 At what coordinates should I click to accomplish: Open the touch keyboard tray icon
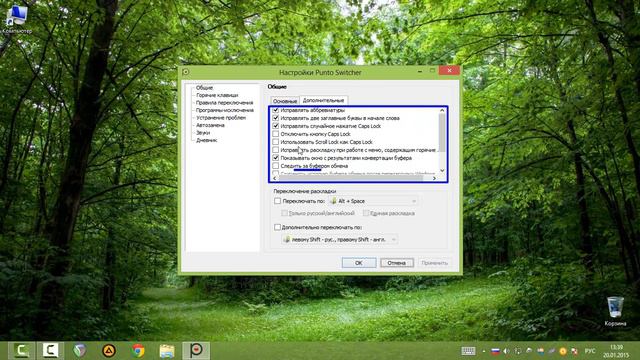pos(468,351)
